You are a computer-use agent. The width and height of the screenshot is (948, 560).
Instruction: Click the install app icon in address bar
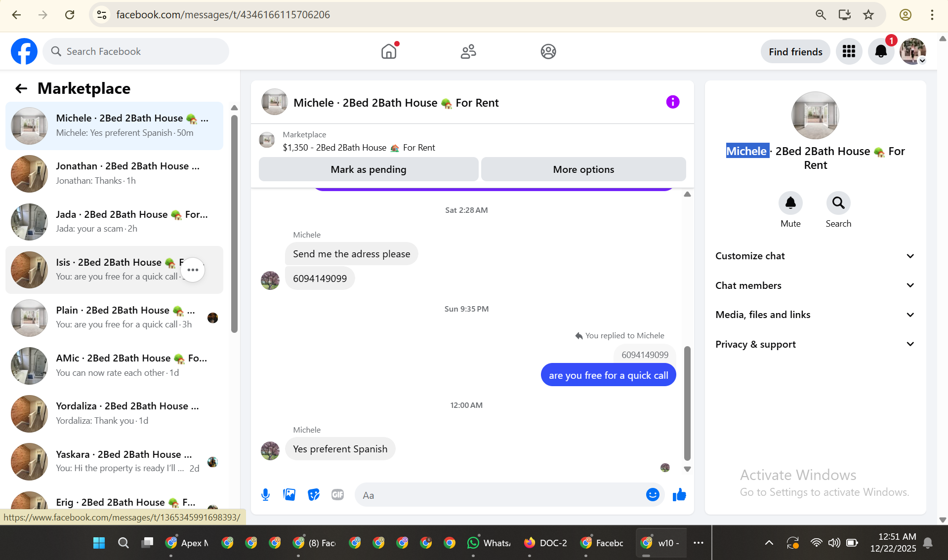(x=844, y=15)
